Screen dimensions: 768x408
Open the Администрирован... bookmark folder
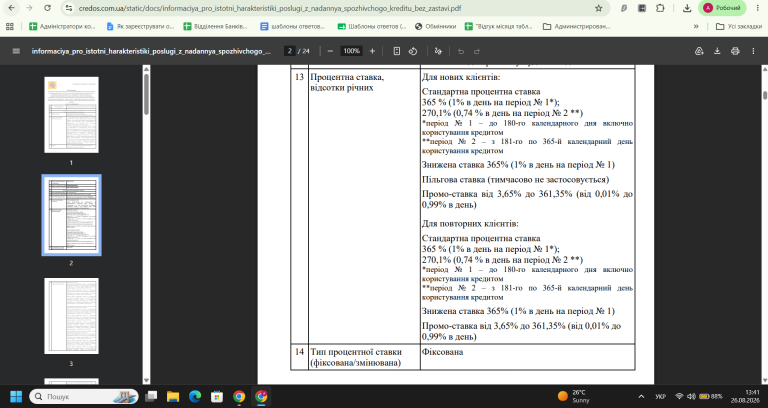pos(577,26)
